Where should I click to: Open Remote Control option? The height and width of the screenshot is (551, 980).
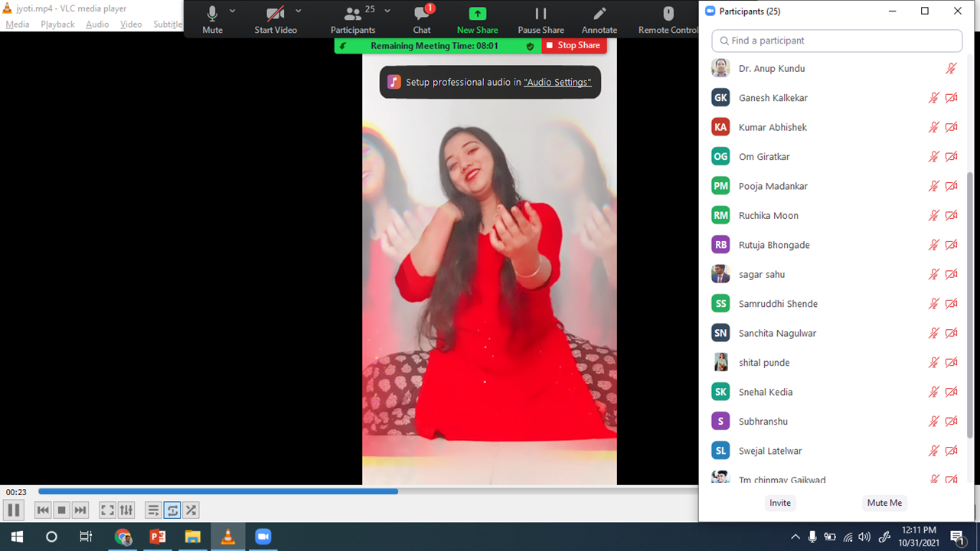(x=668, y=20)
